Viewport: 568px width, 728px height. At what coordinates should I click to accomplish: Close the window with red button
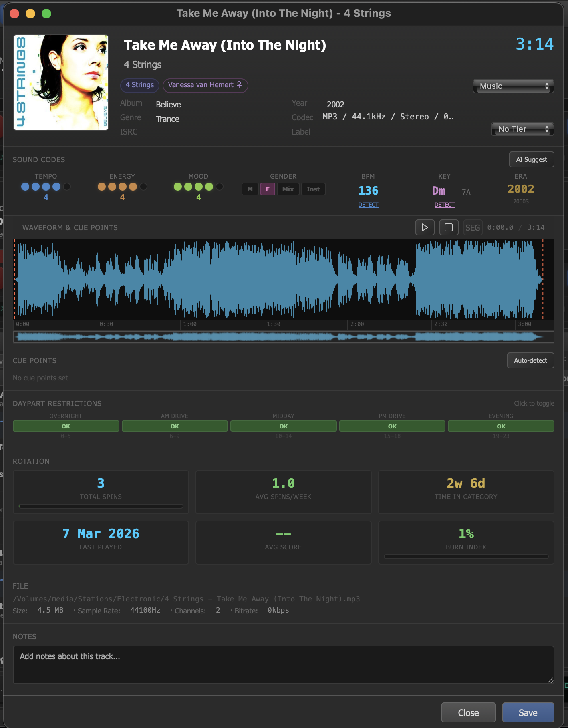click(x=14, y=14)
